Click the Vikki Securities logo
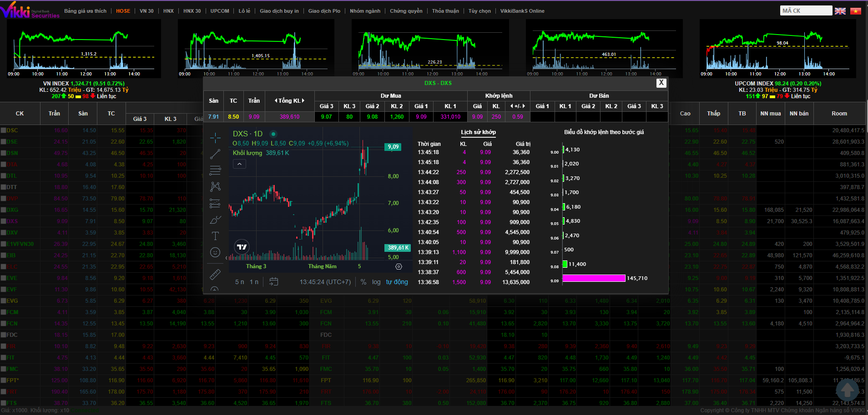The width and height of the screenshot is (868, 415). pyautogui.click(x=30, y=10)
